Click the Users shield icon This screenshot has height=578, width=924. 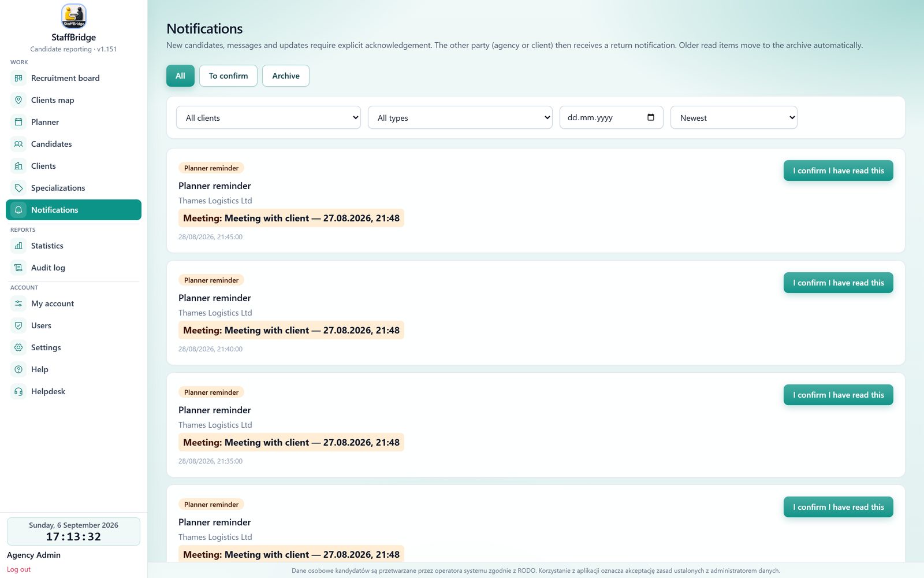(18, 325)
